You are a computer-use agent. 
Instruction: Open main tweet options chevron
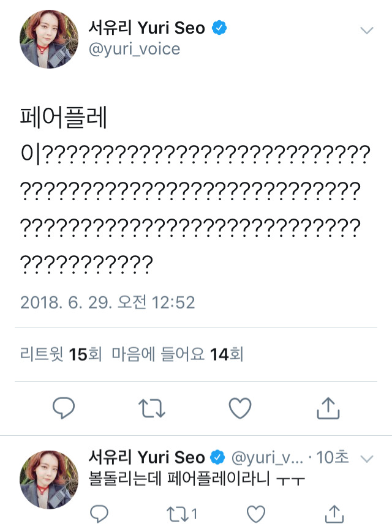pyautogui.click(x=366, y=30)
